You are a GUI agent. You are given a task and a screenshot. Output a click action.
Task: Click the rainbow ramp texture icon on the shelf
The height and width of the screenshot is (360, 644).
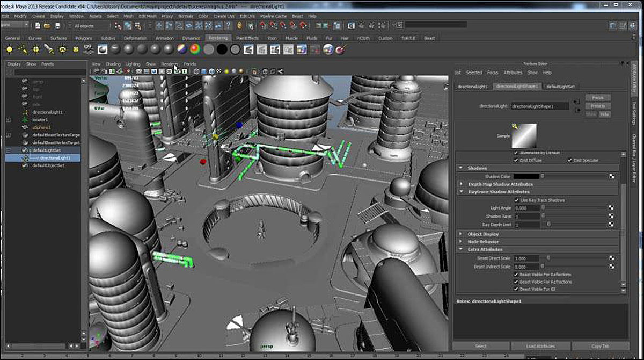193,49
